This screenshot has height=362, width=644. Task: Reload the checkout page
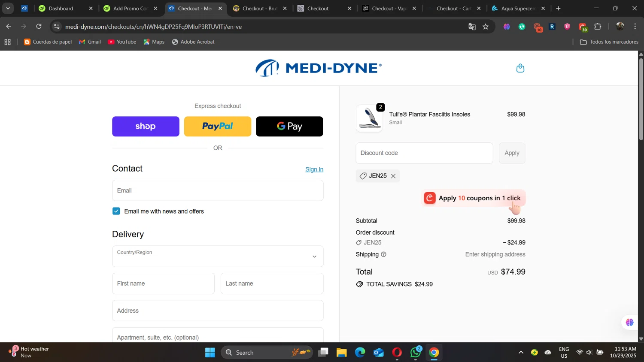pos(39,27)
